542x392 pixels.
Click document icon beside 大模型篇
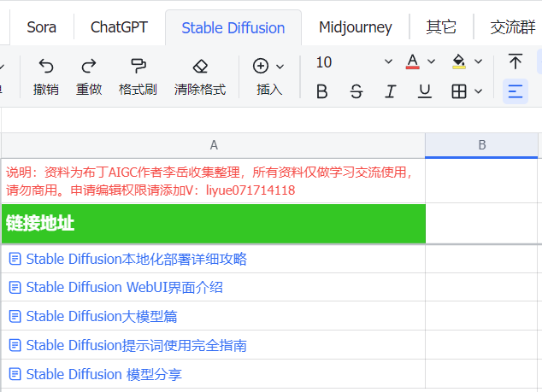point(15,316)
